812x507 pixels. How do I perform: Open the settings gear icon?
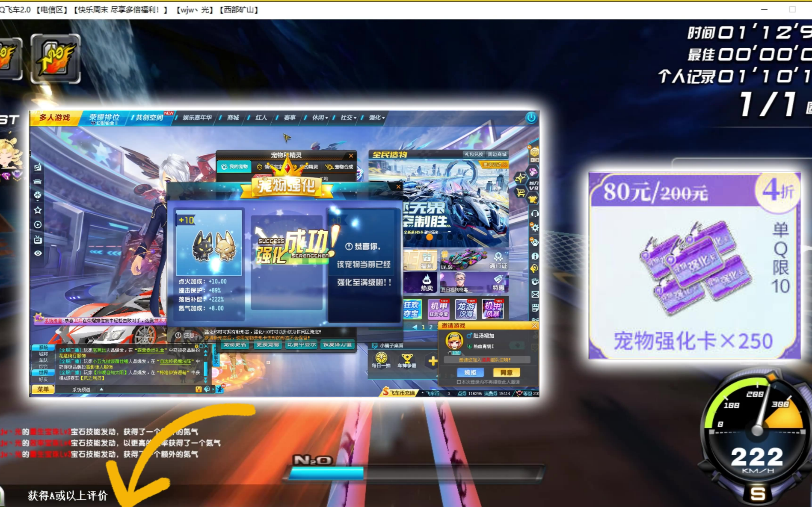click(535, 227)
